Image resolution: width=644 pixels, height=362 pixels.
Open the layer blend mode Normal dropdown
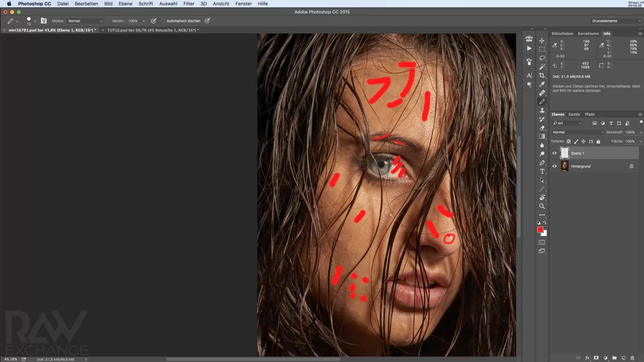(578, 132)
